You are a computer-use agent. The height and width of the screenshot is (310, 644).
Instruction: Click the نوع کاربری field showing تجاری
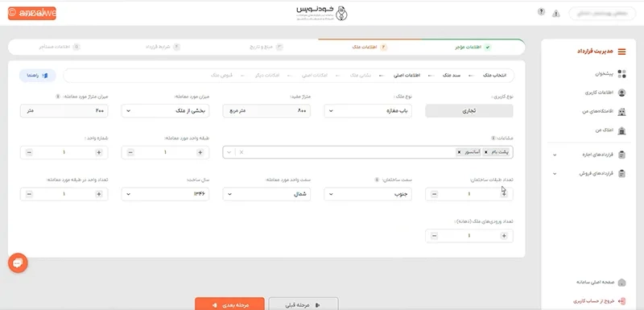click(x=469, y=111)
